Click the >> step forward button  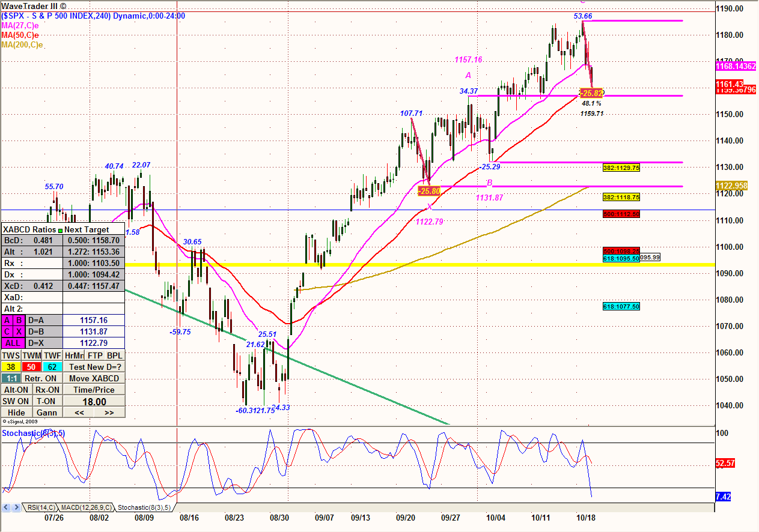(109, 413)
